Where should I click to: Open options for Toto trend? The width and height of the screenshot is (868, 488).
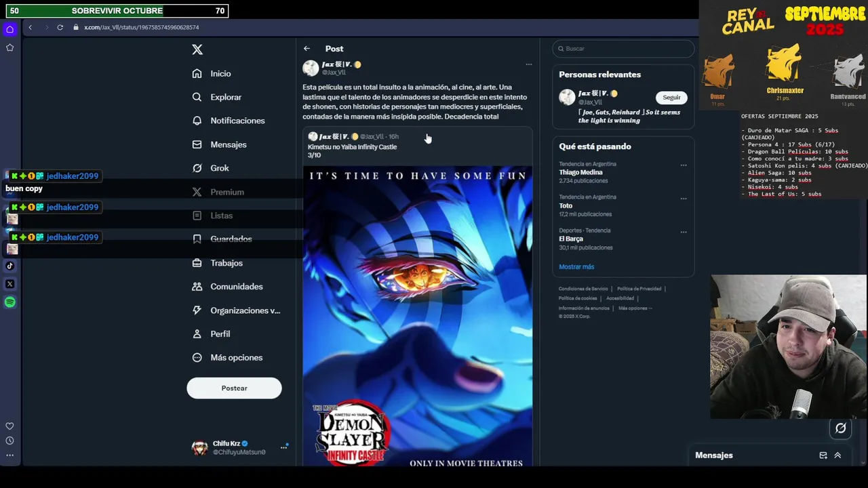click(x=684, y=199)
